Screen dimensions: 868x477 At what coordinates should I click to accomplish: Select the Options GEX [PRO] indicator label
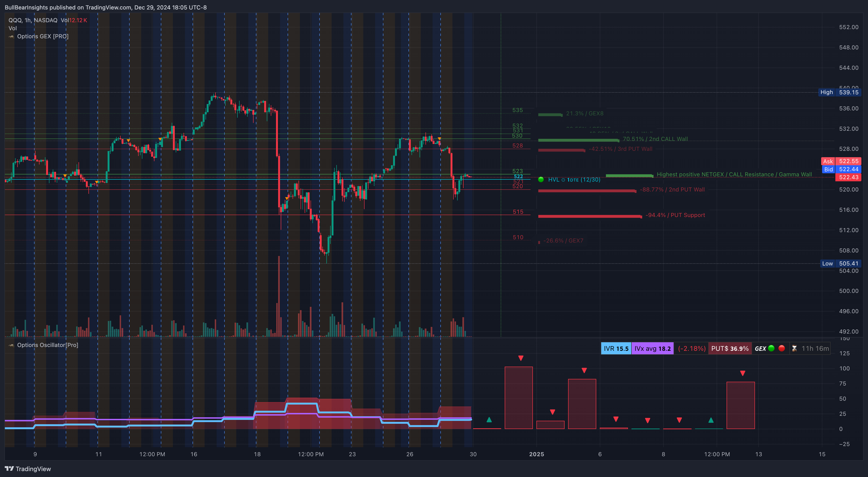click(x=43, y=36)
